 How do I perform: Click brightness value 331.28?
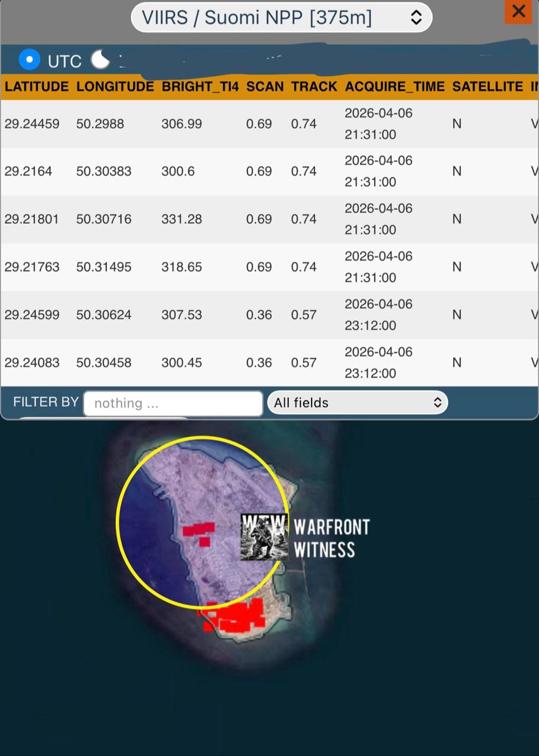pyautogui.click(x=181, y=220)
